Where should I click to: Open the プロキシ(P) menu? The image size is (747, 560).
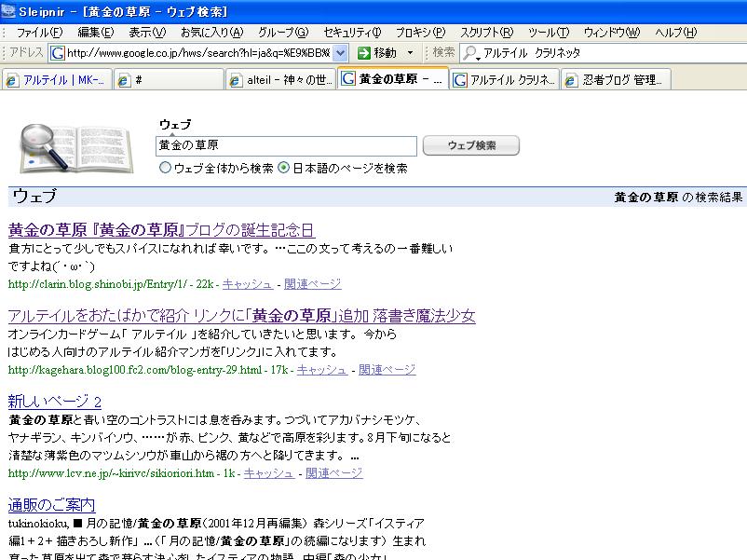click(x=420, y=33)
